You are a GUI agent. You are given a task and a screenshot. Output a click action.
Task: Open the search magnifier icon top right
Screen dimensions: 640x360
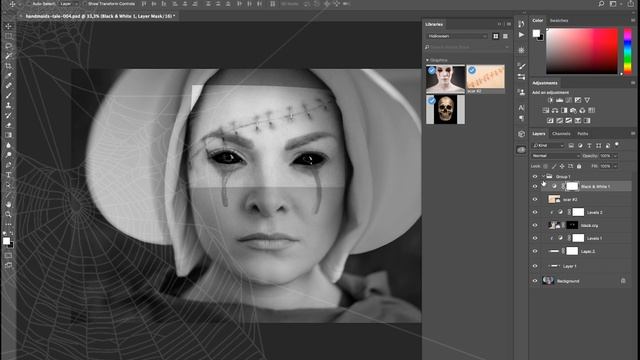(601, 4)
